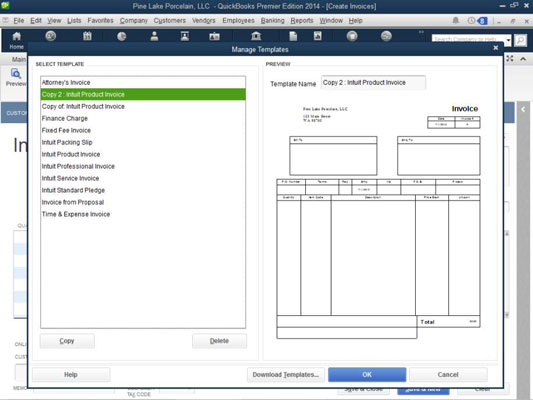
Task: Click the Copy button below template list
Action: (x=67, y=341)
